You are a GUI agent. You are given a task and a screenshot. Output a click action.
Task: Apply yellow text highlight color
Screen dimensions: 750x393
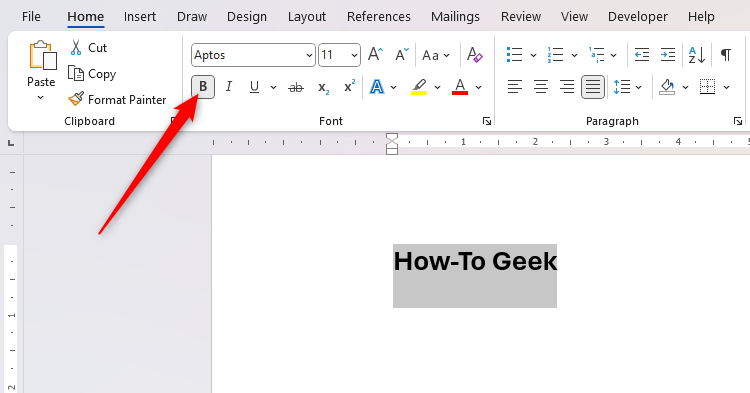coord(419,87)
